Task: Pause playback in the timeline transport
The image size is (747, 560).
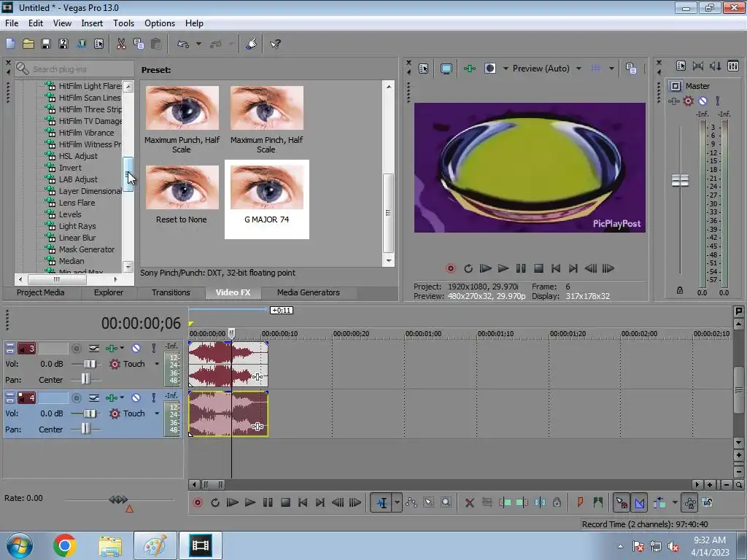Action: click(268, 502)
